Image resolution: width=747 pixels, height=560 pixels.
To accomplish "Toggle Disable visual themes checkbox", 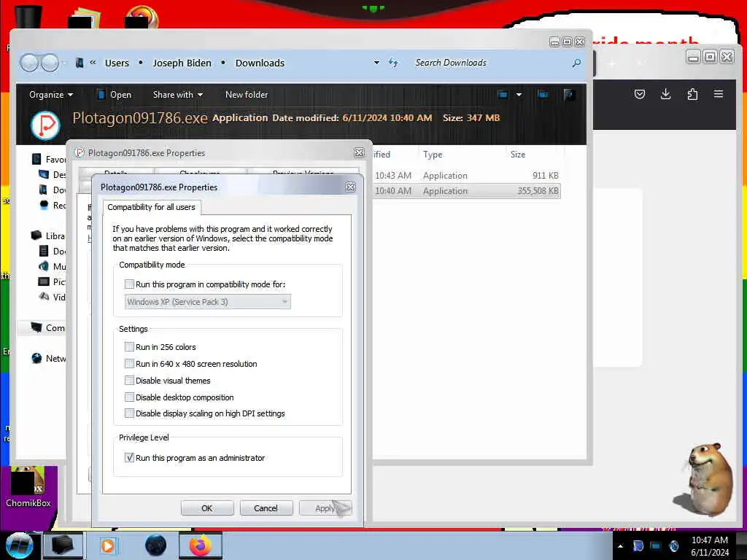I will 129,381.
